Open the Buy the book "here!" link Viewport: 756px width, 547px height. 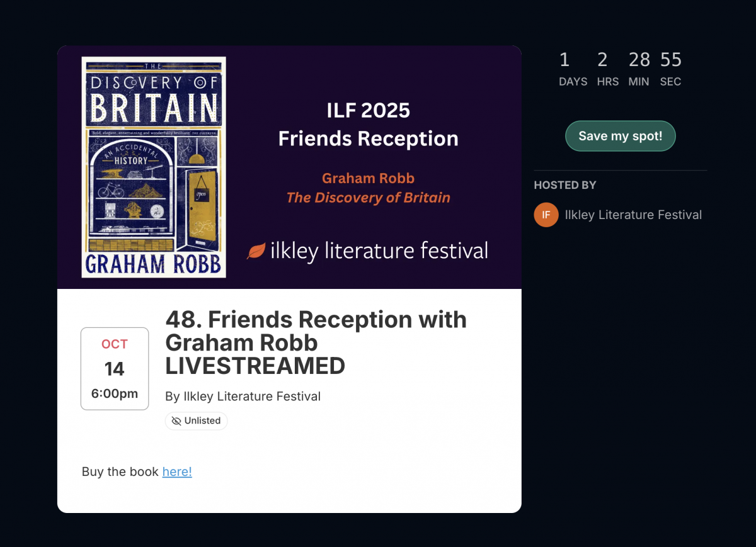(177, 471)
